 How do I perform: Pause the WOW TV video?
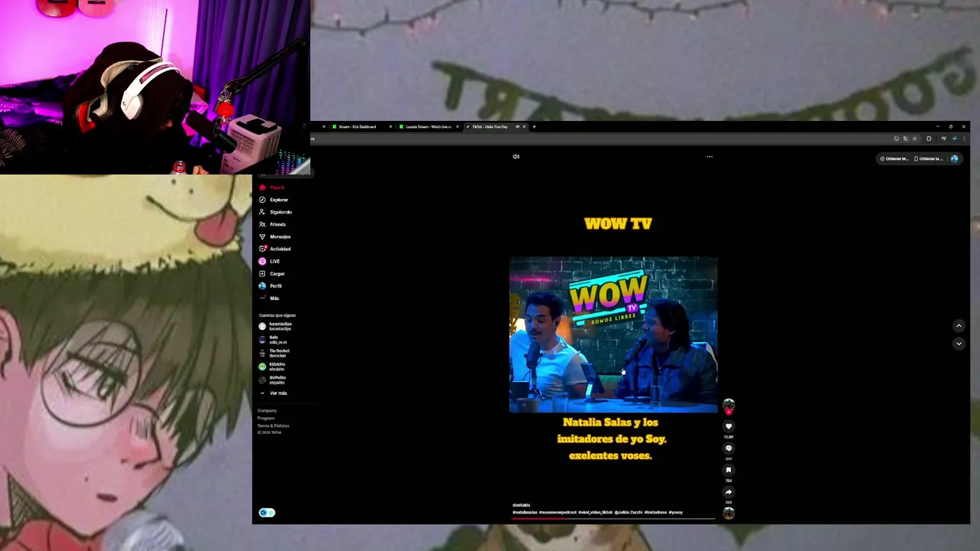click(x=613, y=334)
